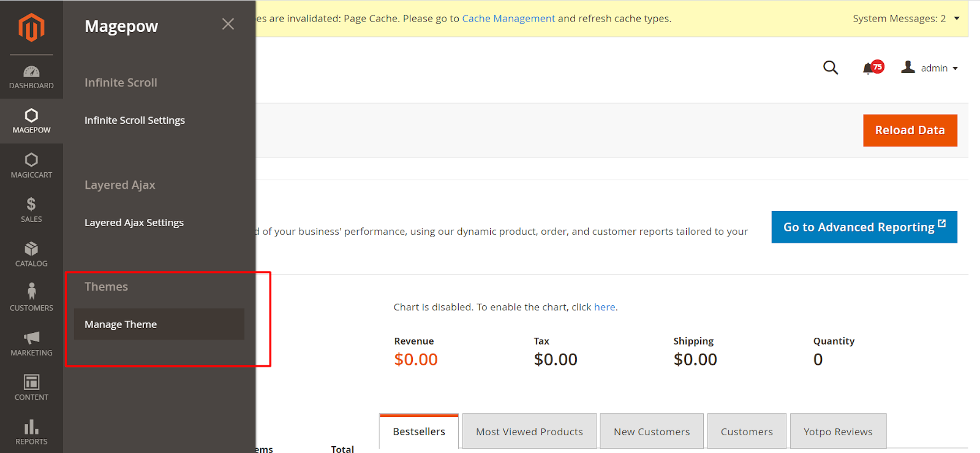980x453 pixels.
Task: Close the Magepow submenu panel
Action: [x=228, y=24]
